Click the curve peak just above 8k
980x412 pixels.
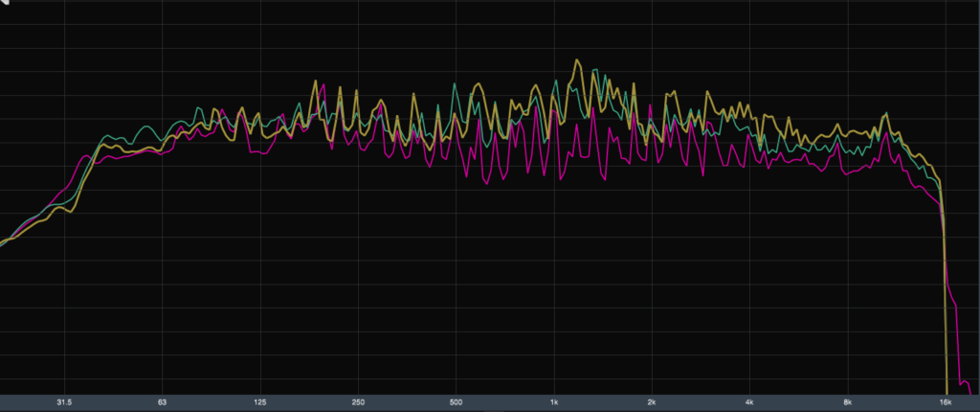[886, 115]
